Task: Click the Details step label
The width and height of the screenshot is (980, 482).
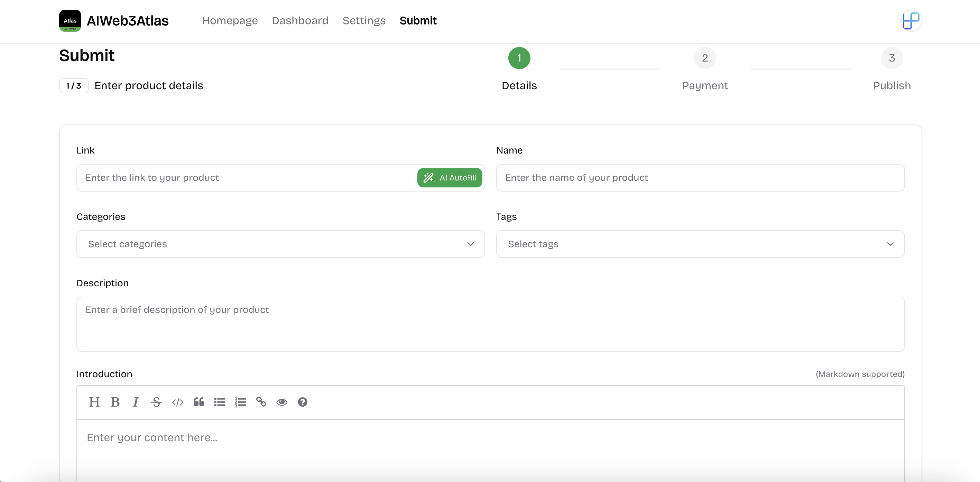Action: click(x=519, y=86)
